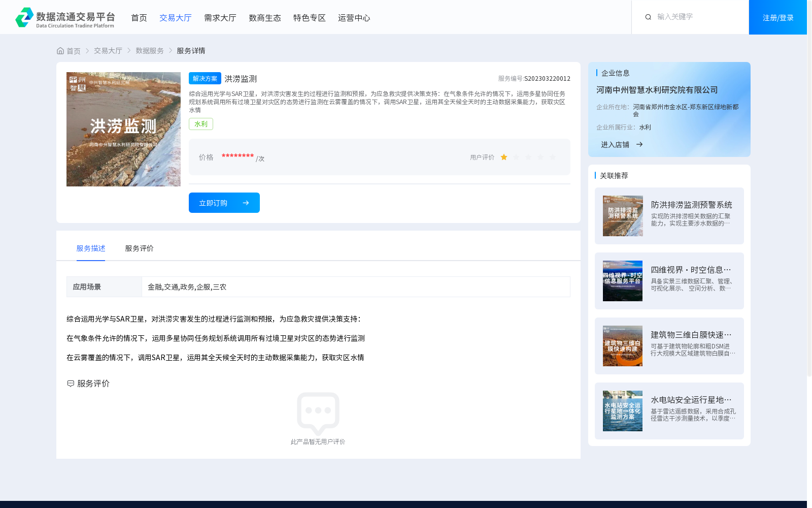812x508 pixels.
Task: Click the arrow icon on 立即订购 button
Action: coord(246,203)
